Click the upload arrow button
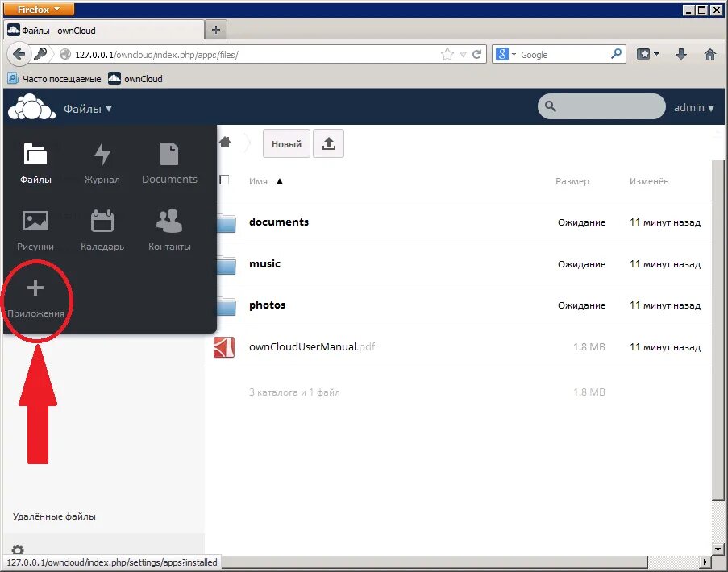This screenshot has width=728, height=572. click(x=329, y=143)
